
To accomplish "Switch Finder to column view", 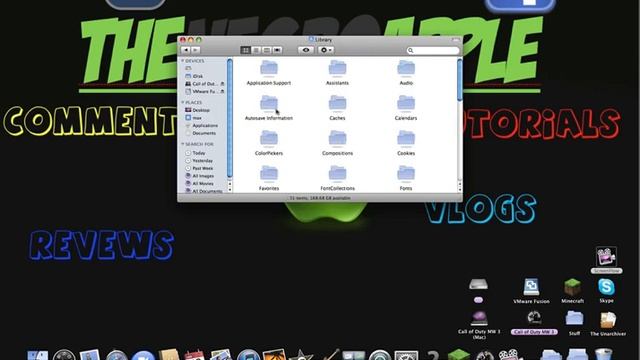I will point(267,50).
